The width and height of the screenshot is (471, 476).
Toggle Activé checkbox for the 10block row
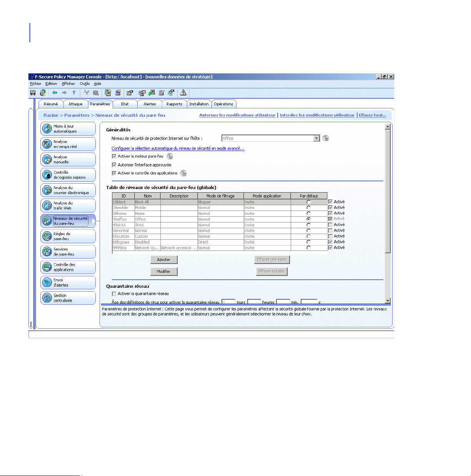(330, 202)
